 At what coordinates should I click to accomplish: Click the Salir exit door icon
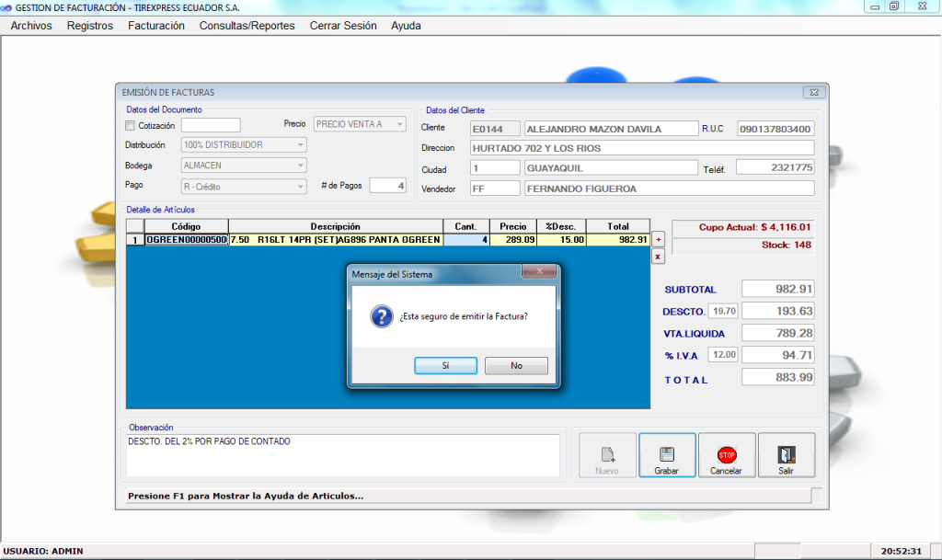786,453
